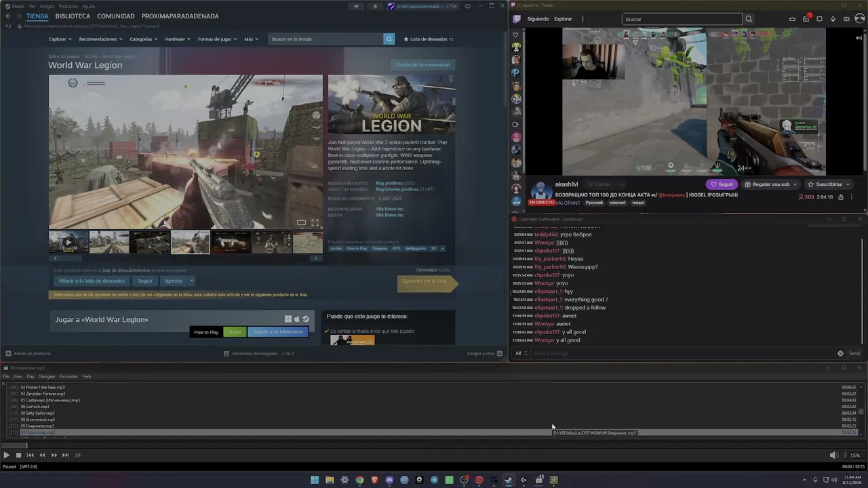The image size is (868, 488).
Task: Expand Categorías dropdown
Action: tap(144, 39)
